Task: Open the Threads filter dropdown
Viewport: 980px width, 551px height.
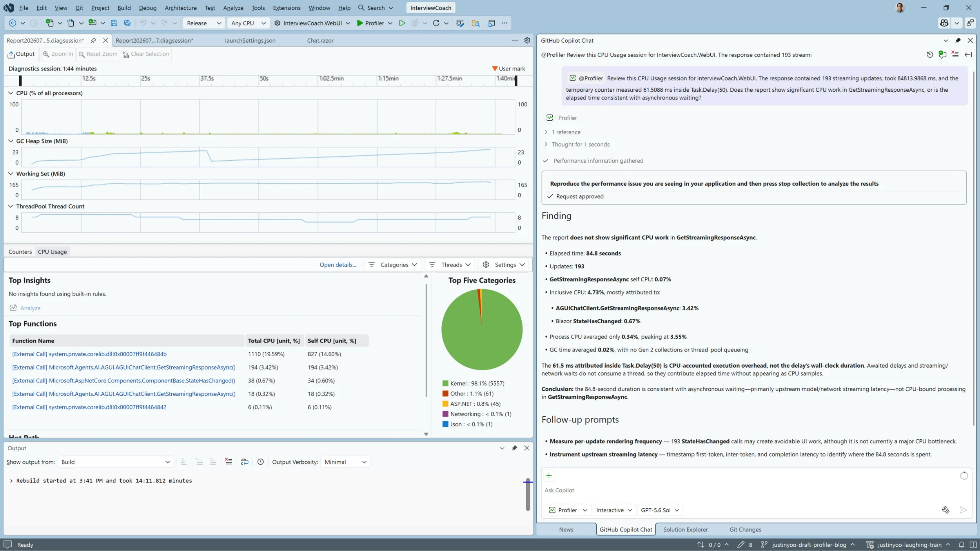Action: point(450,265)
